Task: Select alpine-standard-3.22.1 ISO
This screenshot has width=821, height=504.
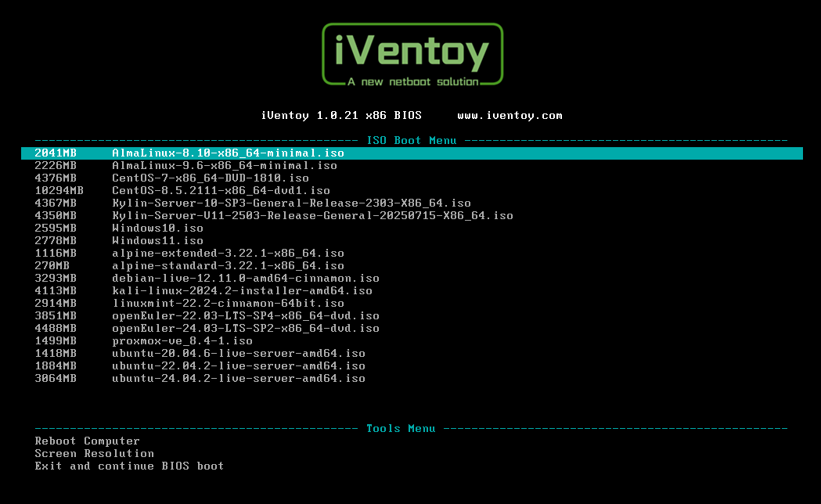Action: [x=228, y=266]
